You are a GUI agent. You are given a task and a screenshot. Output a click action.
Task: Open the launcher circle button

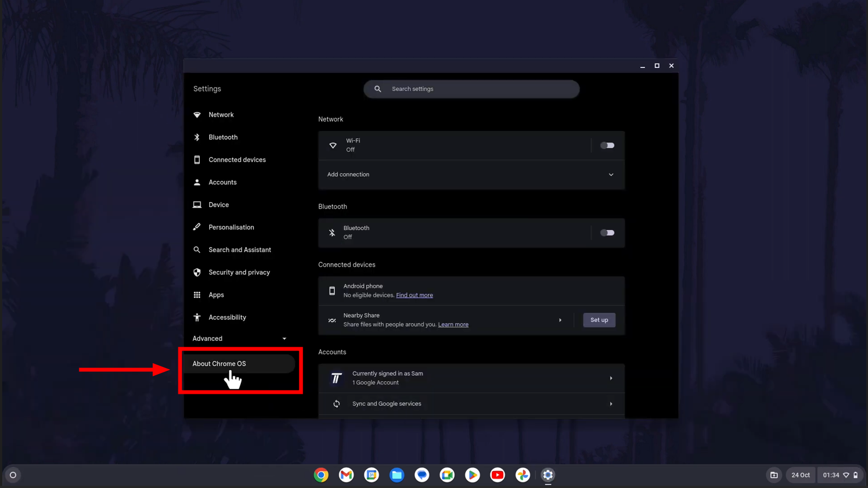coord(13,475)
